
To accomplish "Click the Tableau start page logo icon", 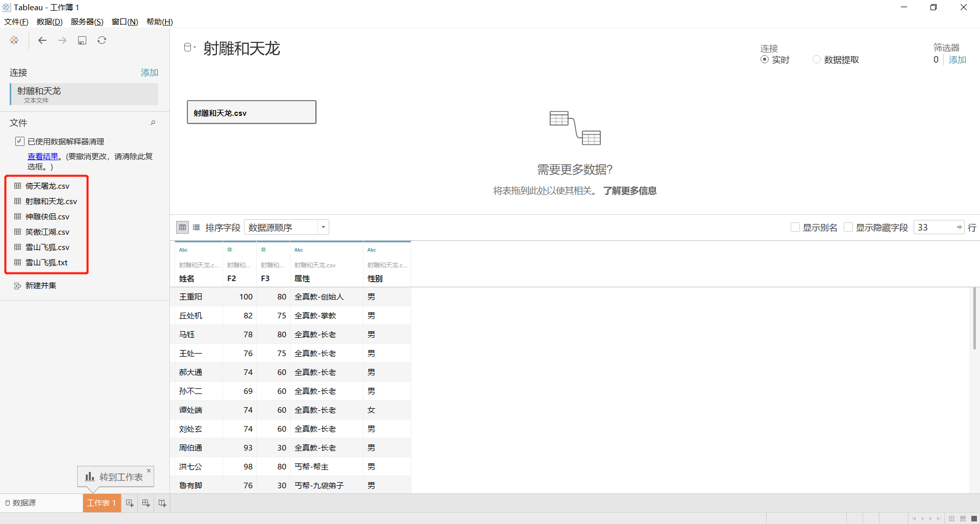I will click(x=14, y=40).
